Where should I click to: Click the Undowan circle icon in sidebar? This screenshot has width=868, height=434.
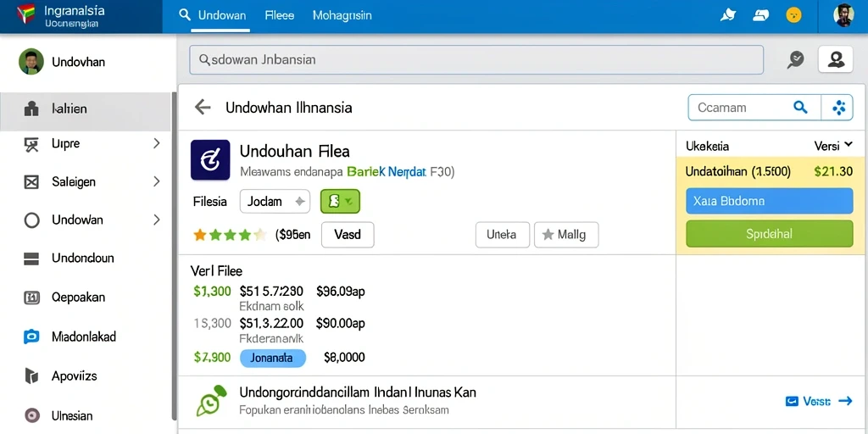coord(31,220)
